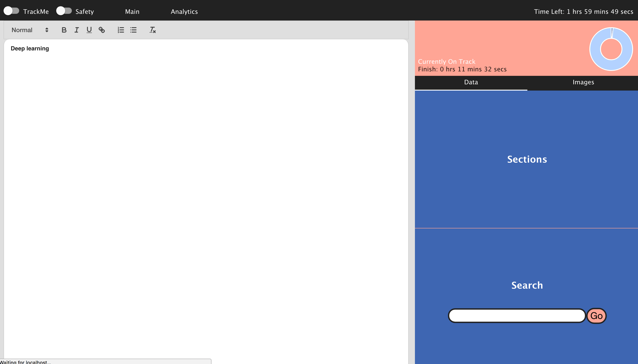Screen dimensions: 638x364
Task: Toggle bold formatting in editor toolbar
Action: pos(64,30)
